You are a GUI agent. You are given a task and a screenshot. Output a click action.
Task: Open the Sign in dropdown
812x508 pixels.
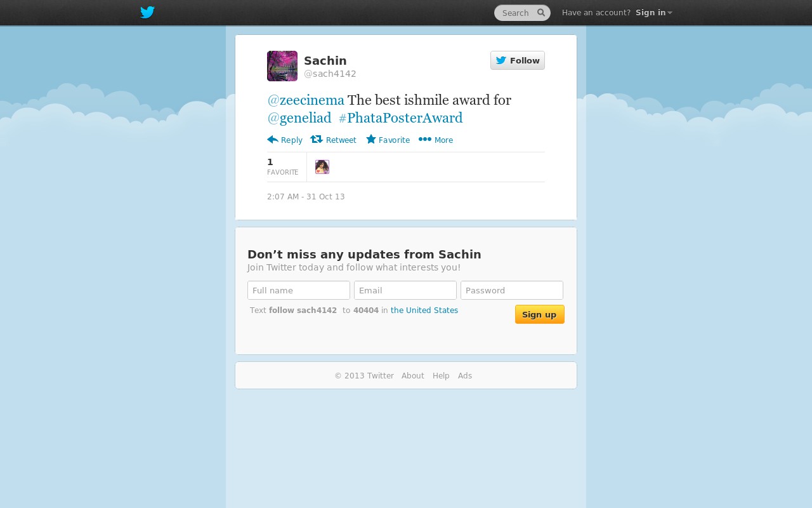tap(654, 13)
